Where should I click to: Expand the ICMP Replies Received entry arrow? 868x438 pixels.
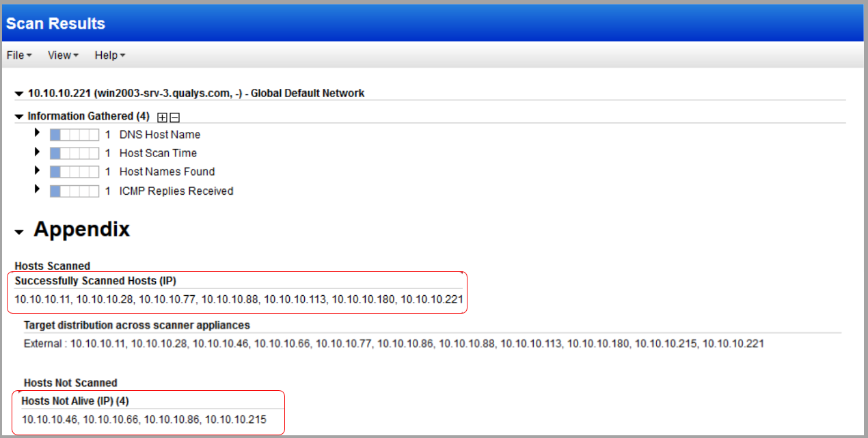(x=38, y=189)
